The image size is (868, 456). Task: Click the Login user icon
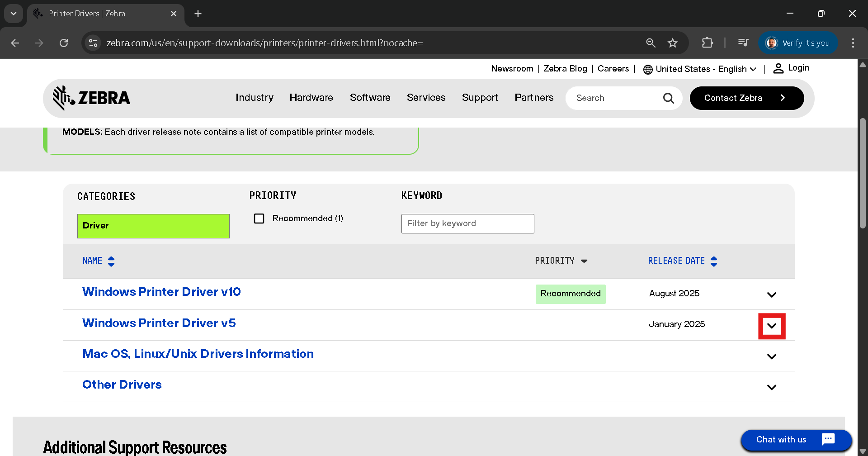coord(778,68)
